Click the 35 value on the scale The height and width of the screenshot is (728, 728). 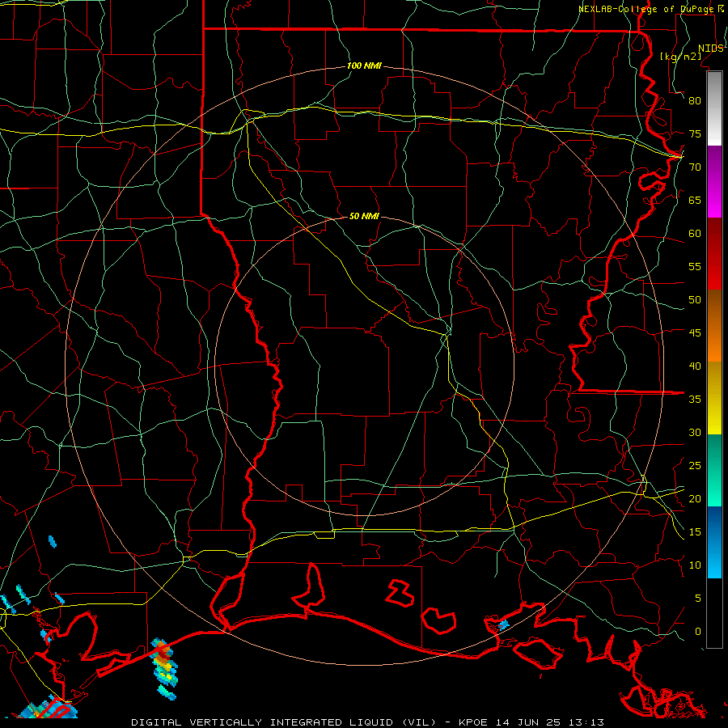point(695,400)
